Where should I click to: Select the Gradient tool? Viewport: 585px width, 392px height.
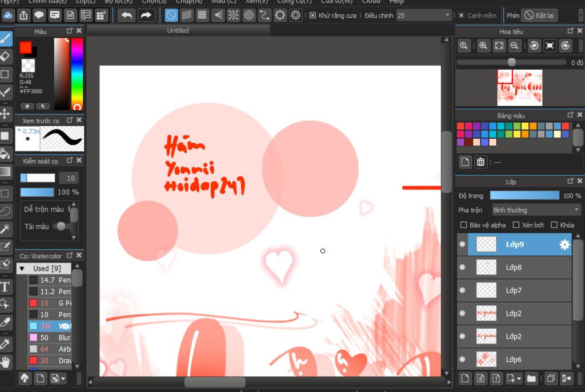click(5, 172)
